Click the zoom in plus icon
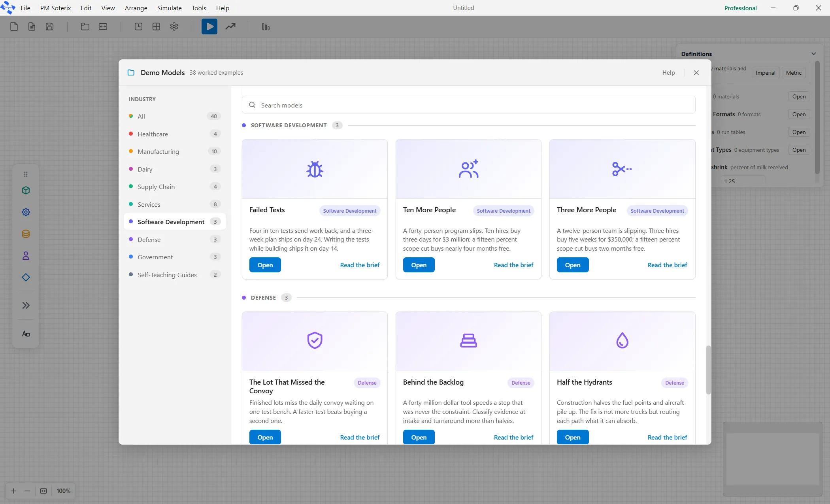 (13, 491)
